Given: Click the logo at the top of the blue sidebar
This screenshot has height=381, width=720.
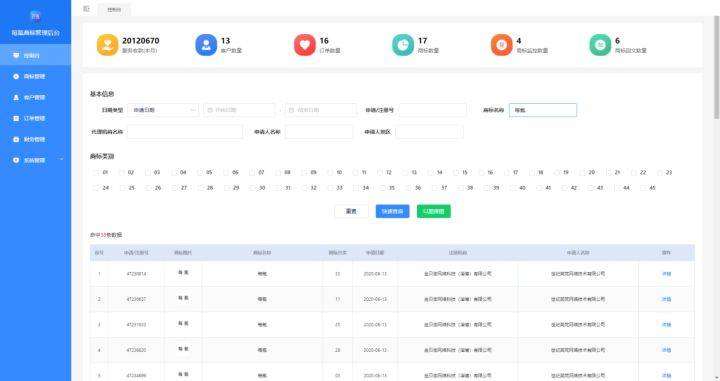Looking at the screenshot, I should pyautogui.click(x=35, y=16).
